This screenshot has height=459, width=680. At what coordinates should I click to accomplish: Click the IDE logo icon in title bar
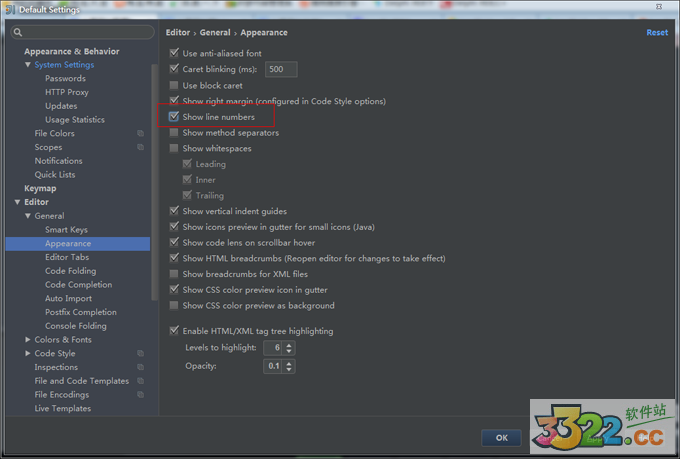point(10,9)
